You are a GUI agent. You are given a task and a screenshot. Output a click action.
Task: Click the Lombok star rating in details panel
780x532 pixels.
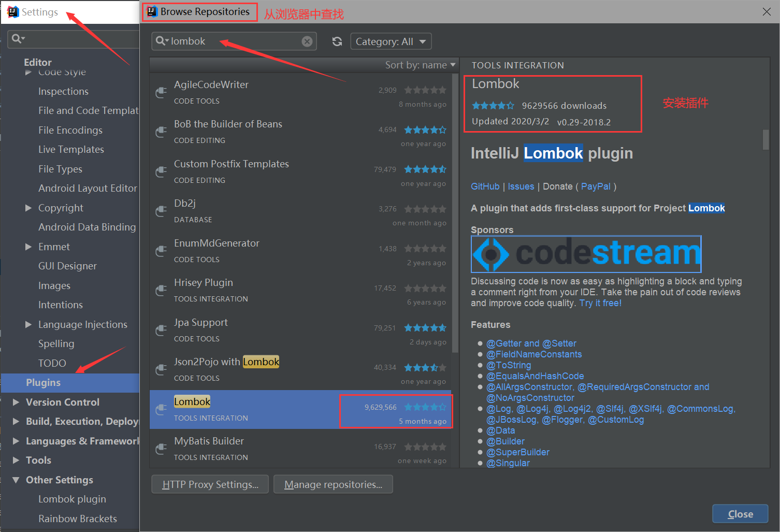(493, 106)
